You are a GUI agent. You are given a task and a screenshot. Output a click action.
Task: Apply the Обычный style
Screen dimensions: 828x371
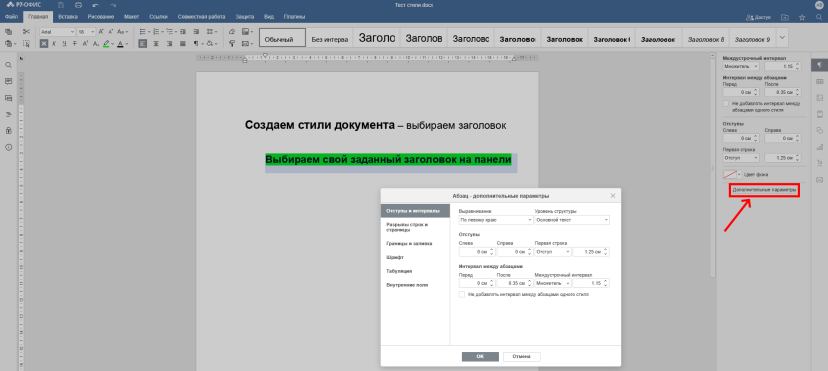[x=283, y=38]
